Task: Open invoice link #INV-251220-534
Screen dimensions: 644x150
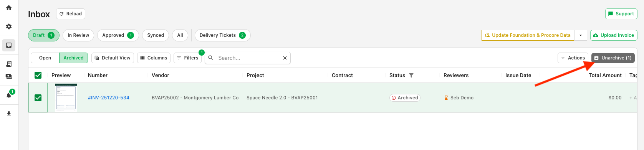Action: click(x=109, y=98)
